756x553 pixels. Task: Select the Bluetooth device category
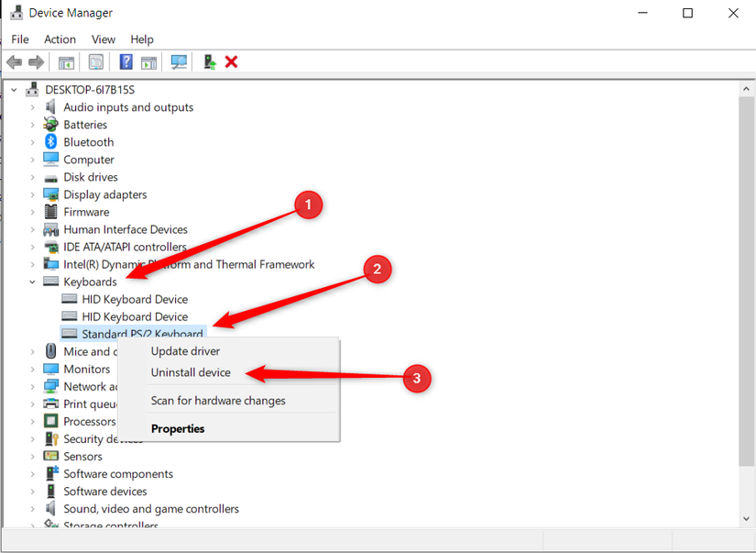(x=88, y=142)
